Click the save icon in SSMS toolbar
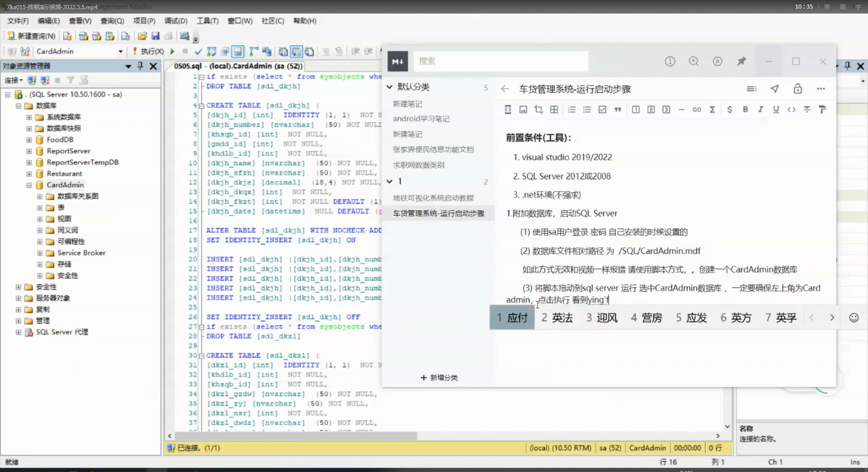The image size is (868, 472). tap(155, 36)
